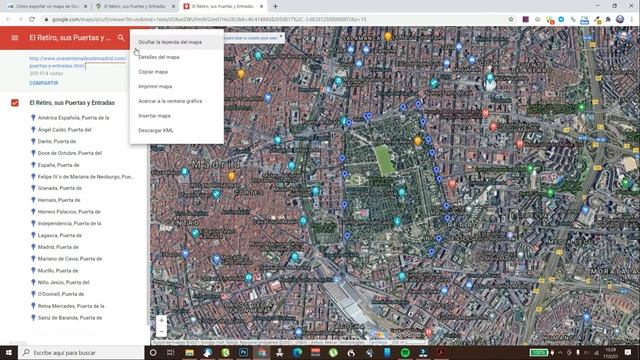640x360 pixels.
Task: Open Task View on the taskbar
Action: pyautogui.click(x=171, y=353)
